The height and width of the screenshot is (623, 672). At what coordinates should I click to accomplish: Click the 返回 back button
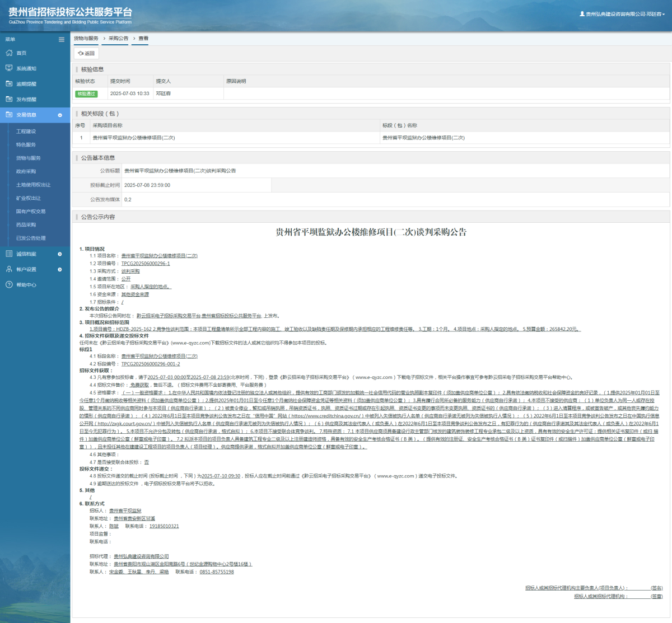pos(86,53)
